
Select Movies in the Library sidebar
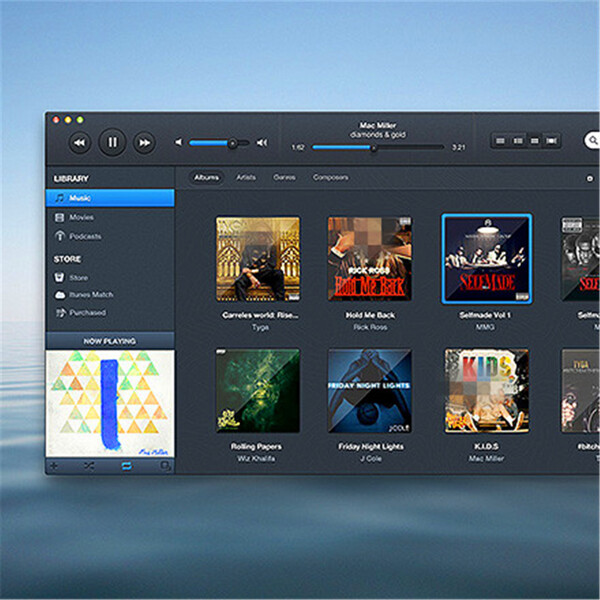110,217
